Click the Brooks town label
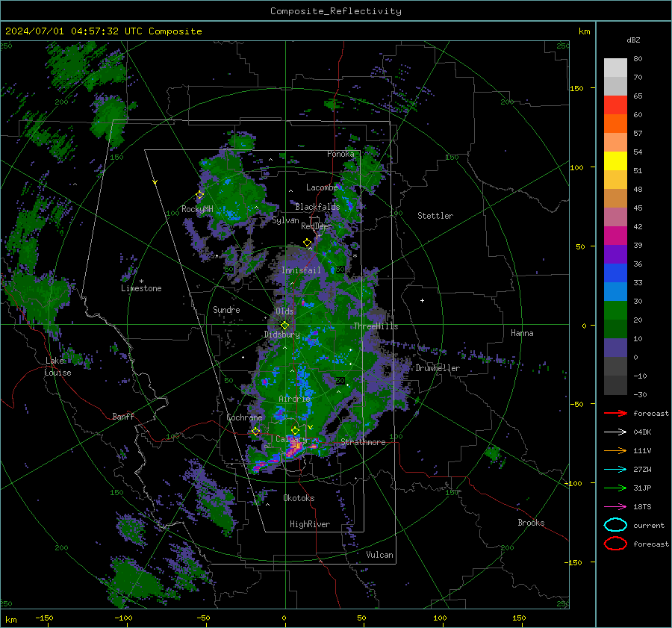This screenshot has width=672, height=628. (531, 523)
